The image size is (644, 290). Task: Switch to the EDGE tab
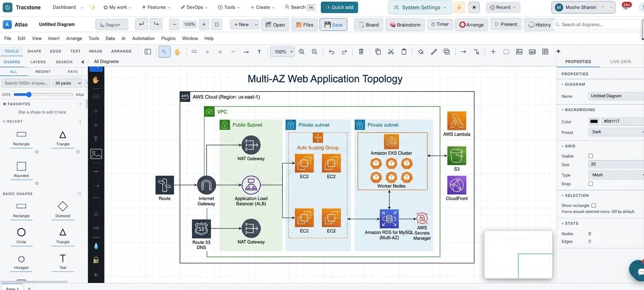coord(56,51)
